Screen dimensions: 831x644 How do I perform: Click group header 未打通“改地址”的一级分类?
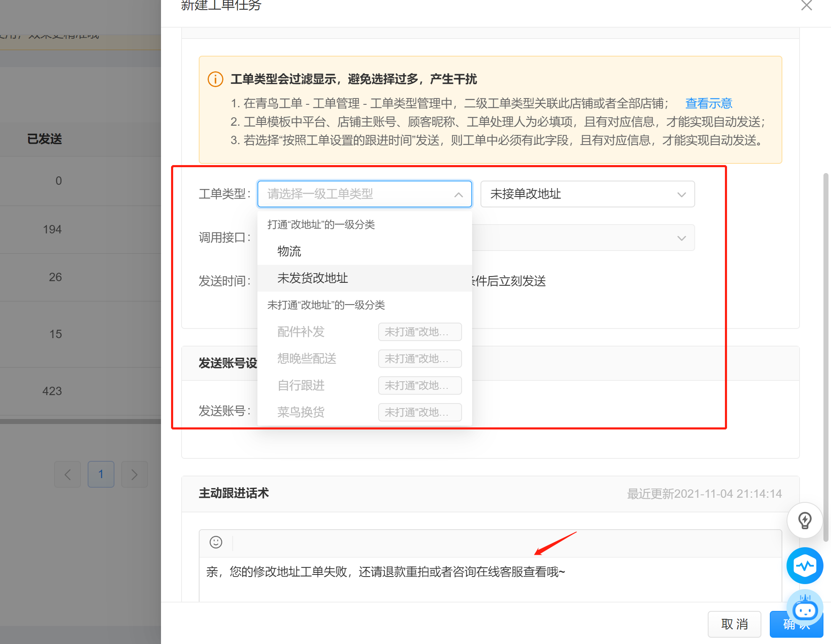(x=326, y=305)
